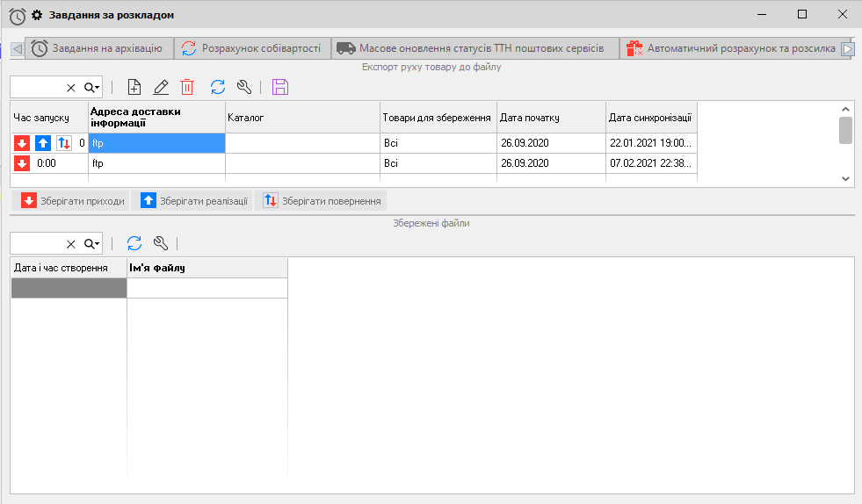The height and width of the screenshot is (504, 862).
Task: Toggle Зберігати реалізації option
Action: tap(192, 201)
